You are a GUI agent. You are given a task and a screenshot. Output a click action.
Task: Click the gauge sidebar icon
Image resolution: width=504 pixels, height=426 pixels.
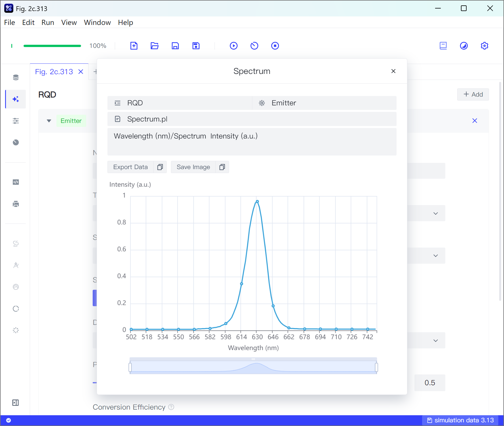coord(16,287)
